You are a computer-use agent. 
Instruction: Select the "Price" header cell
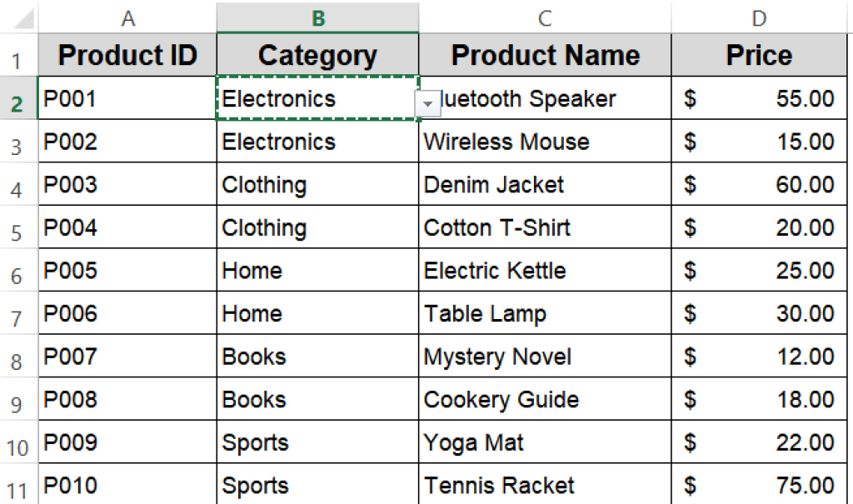pyautogui.click(x=759, y=56)
